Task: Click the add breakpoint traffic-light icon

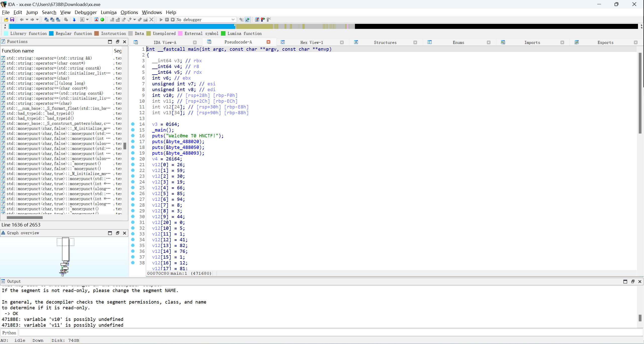Action: coord(263,20)
